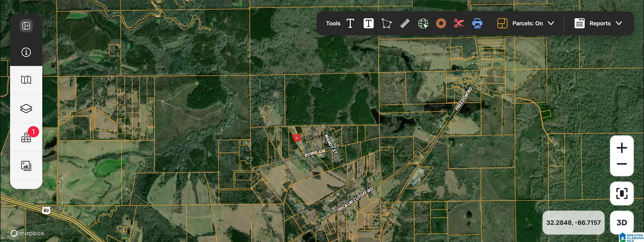Zoom in with the plus button
644x242 pixels.
pos(622,148)
